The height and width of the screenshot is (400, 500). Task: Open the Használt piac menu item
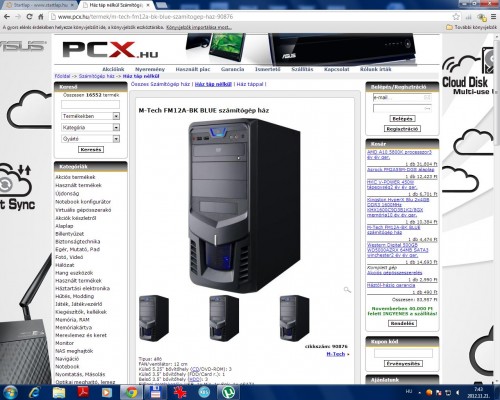pyautogui.click(x=193, y=69)
